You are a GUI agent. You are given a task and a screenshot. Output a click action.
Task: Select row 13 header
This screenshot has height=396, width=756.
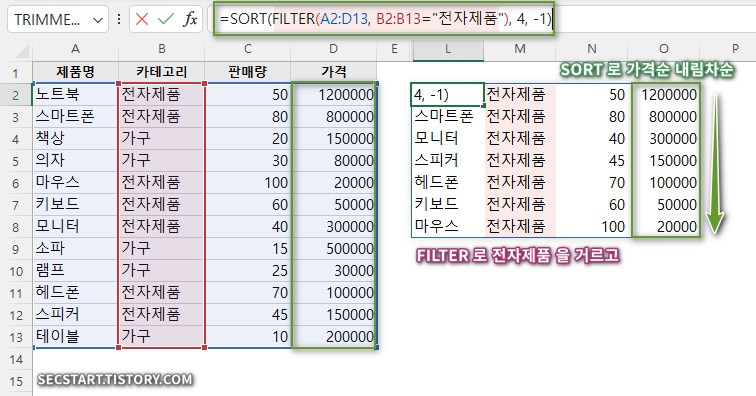(16, 337)
